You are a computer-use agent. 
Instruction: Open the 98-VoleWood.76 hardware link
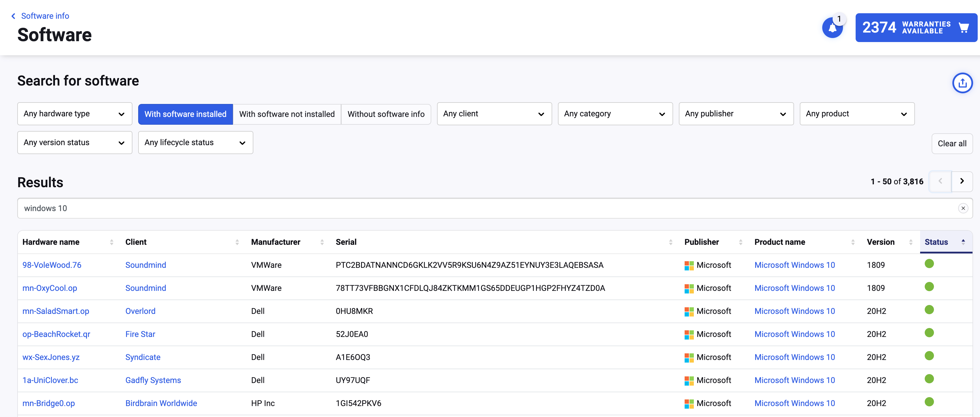pos(52,265)
